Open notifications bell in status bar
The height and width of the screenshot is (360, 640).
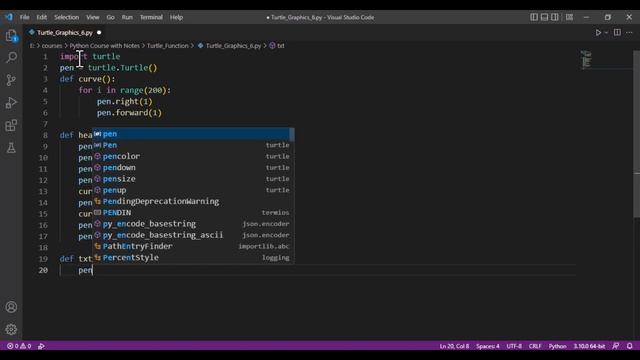[629, 346]
